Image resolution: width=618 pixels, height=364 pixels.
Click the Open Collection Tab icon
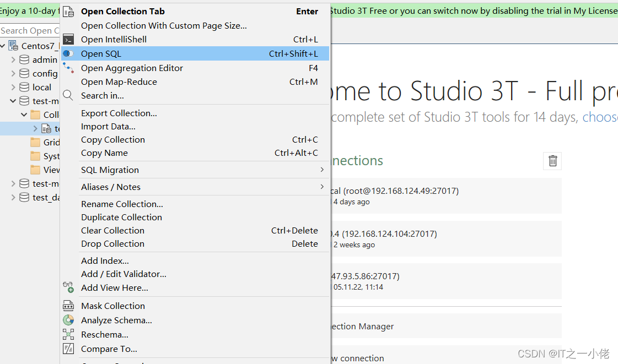pos(68,12)
